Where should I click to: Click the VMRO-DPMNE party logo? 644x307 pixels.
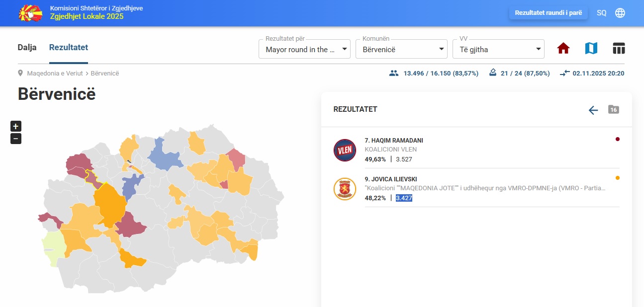(345, 189)
